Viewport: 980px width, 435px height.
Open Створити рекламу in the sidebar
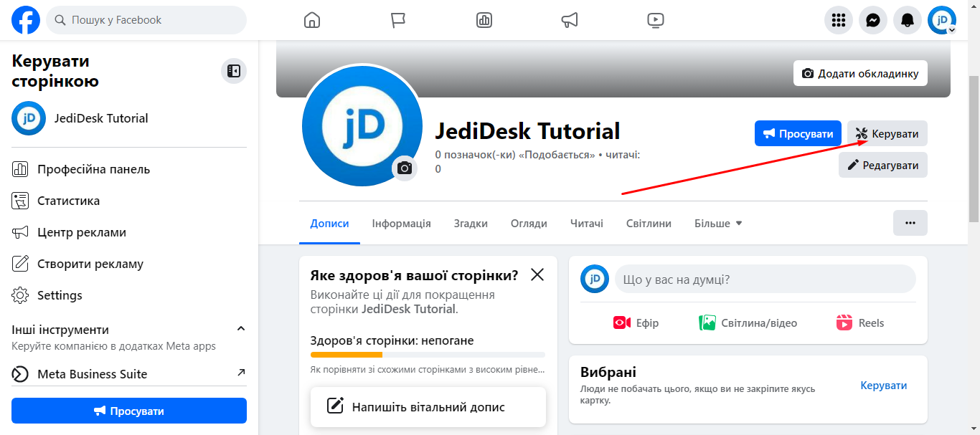(x=129, y=264)
